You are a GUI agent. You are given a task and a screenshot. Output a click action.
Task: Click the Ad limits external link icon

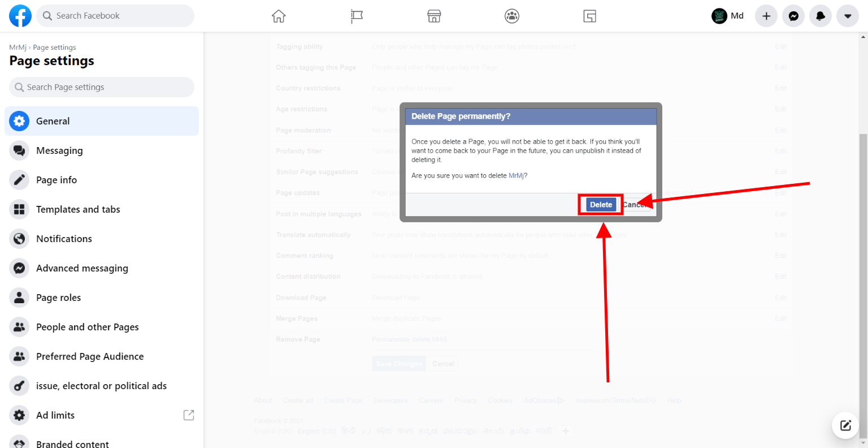pyautogui.click(x=189, y=415)
